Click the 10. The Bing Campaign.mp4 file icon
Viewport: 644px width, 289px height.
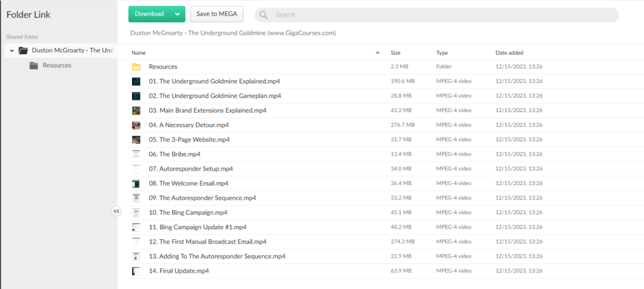coord(136,212)
